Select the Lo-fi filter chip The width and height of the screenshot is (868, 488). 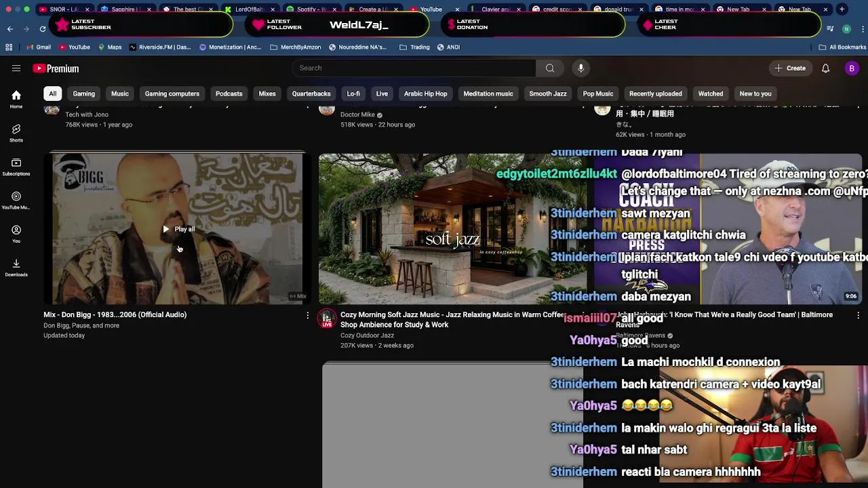click(x=353, y=94)
